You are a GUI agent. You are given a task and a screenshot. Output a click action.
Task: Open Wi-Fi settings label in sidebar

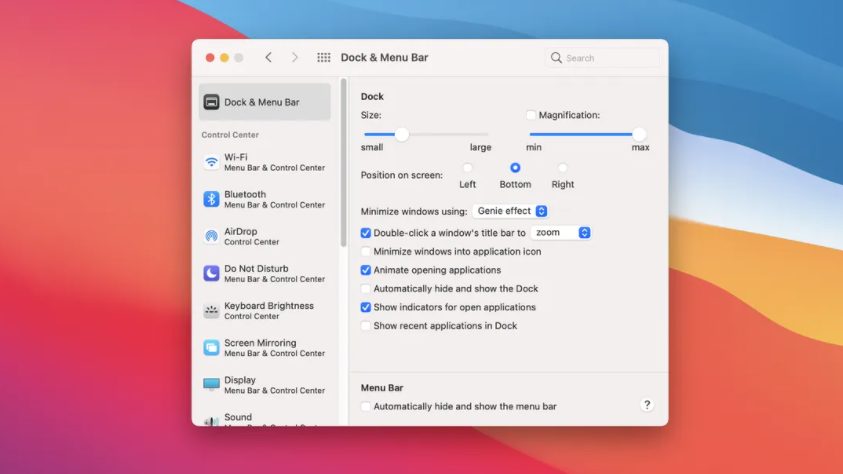236,157
